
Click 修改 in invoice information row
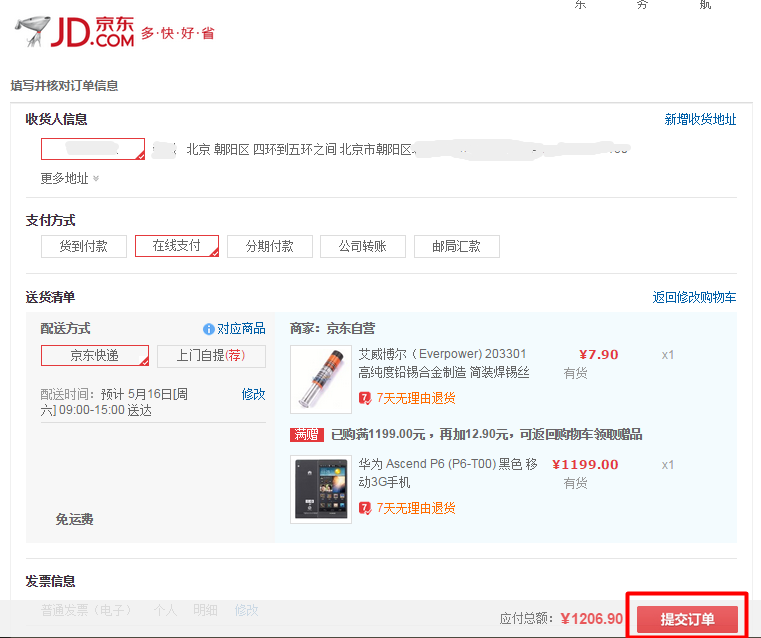[246, 610]
